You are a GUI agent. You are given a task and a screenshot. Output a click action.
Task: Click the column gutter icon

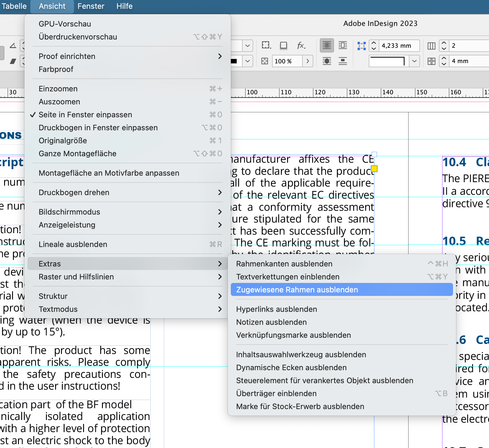(x=431, y=61)
